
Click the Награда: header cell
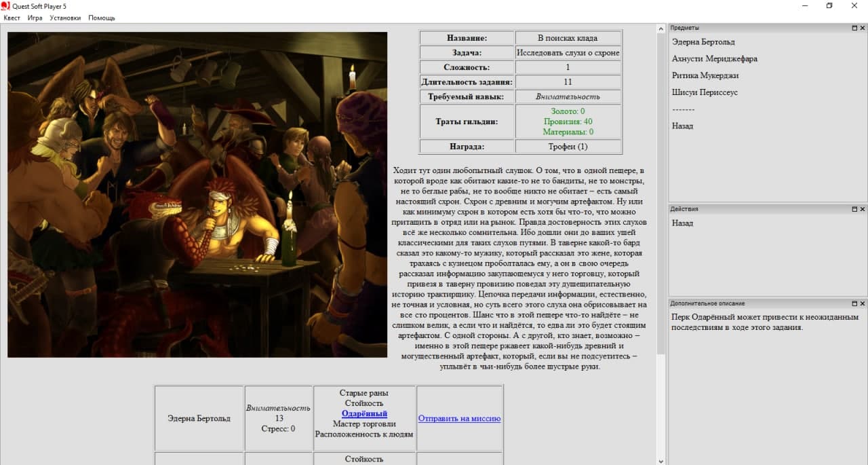[467, 147]
